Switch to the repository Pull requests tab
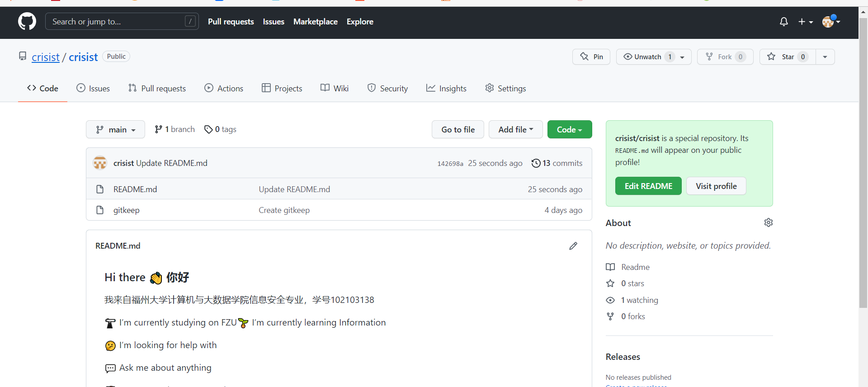868x387 pixels. tap(157, 88)
